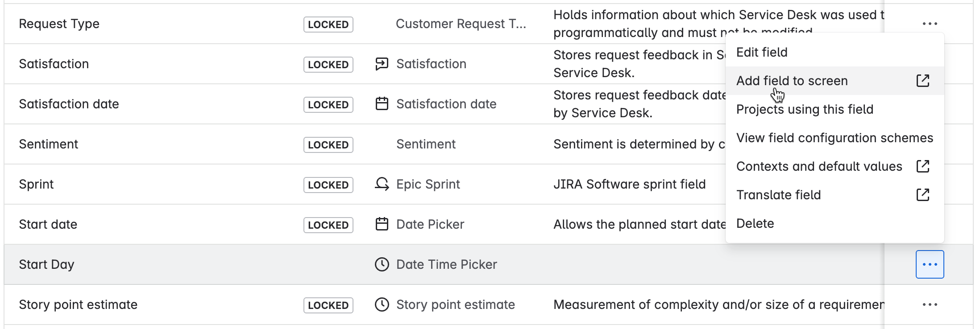980x329 pixels.
Task: Choose Projects using this field
Action: (x=805, y=109)
